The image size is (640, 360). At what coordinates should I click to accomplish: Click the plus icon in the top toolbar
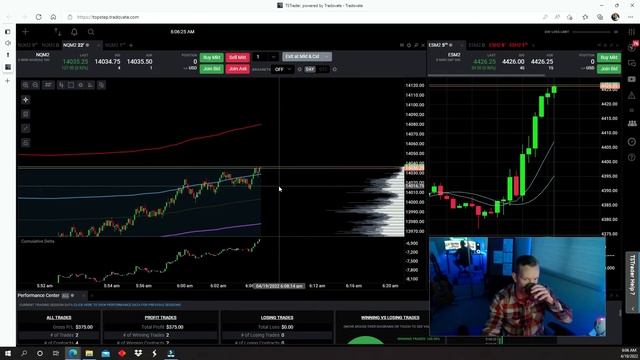(25, 31)
